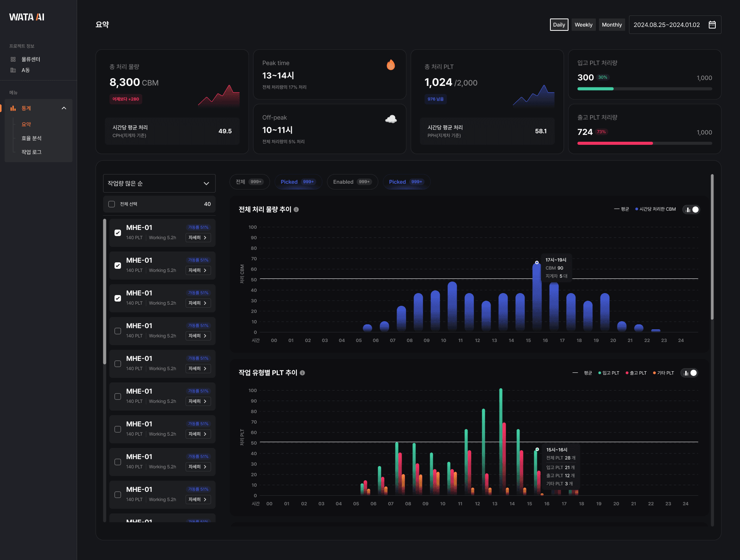Click the 물류센터 grid icon
Screen dimensions: 740x560
point(13,59)
